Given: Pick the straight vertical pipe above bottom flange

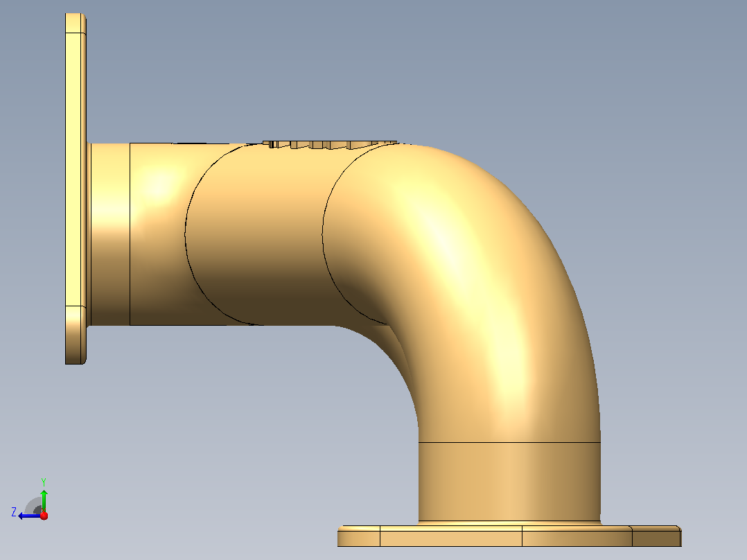Looking at the screenshot, I should coord(509,482).
